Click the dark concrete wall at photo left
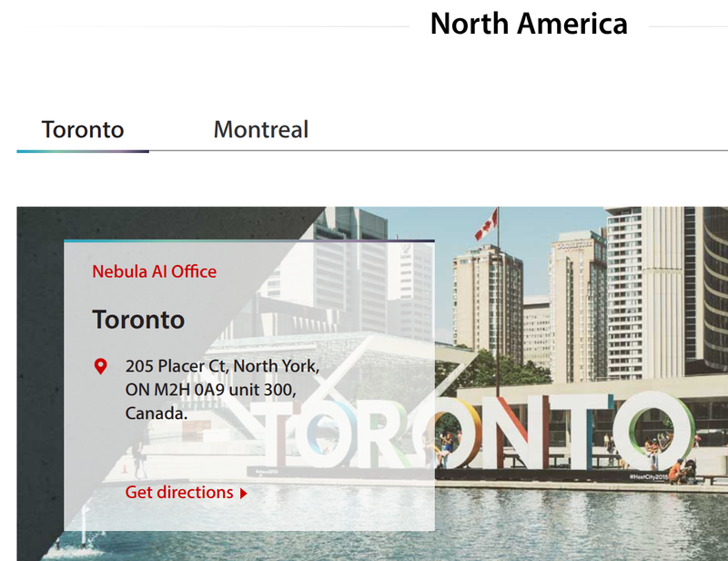Screen dimensions: 728x561 (40, 372)
